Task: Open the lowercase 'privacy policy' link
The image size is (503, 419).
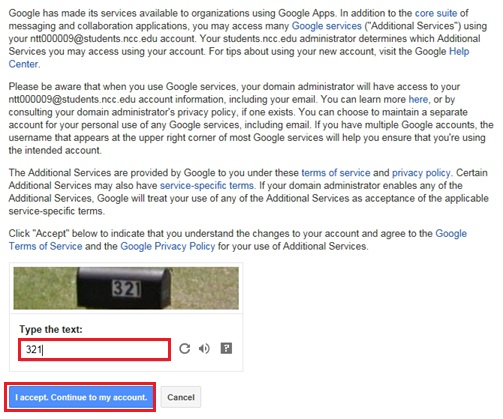Action: [x=421, y=173]
